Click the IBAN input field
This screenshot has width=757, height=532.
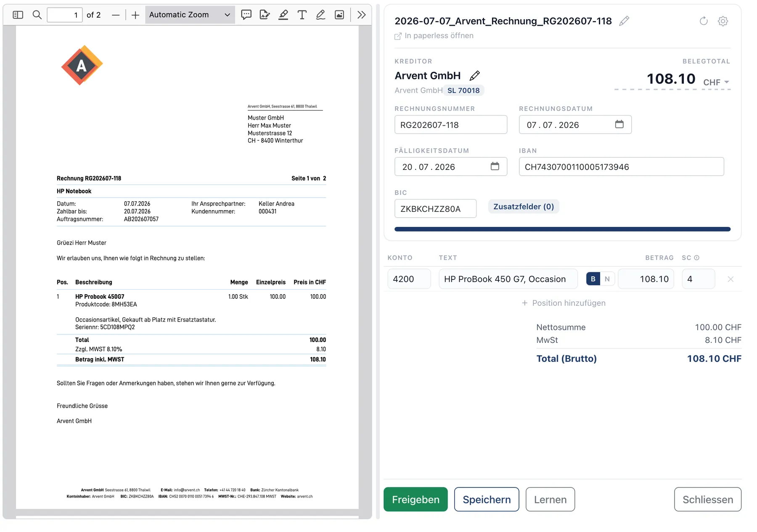[622, 167]
